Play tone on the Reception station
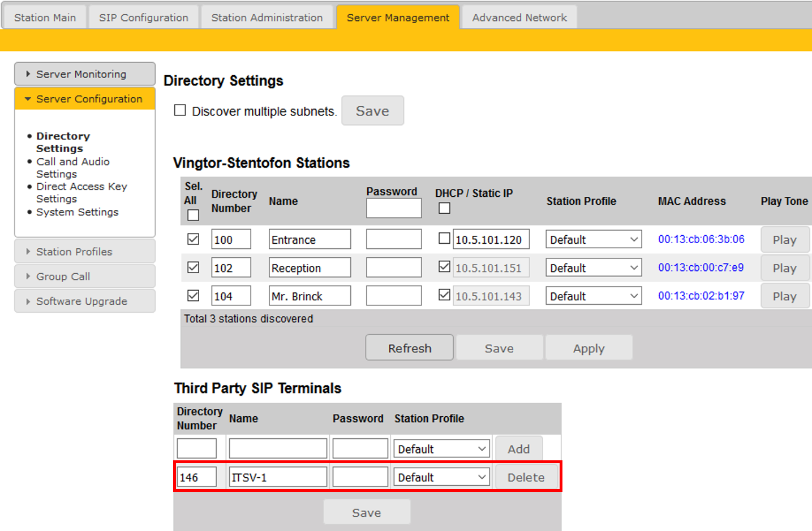 pos(784,268)
